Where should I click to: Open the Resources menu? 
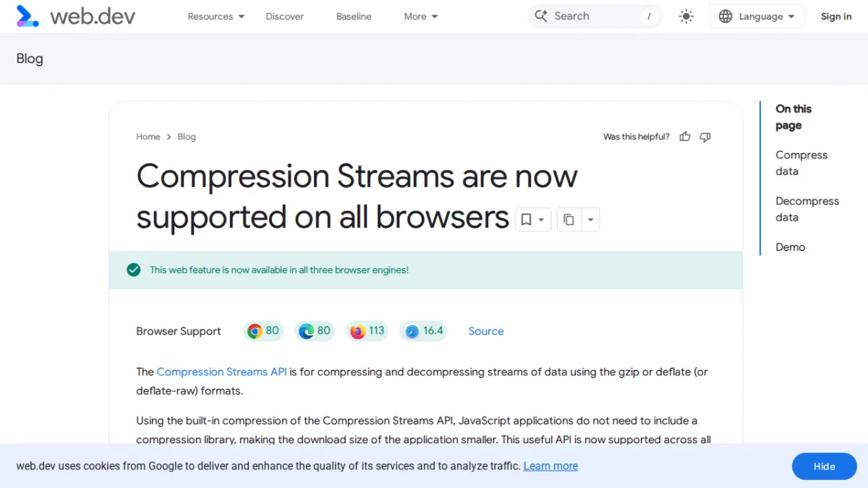tap(216, 16)
